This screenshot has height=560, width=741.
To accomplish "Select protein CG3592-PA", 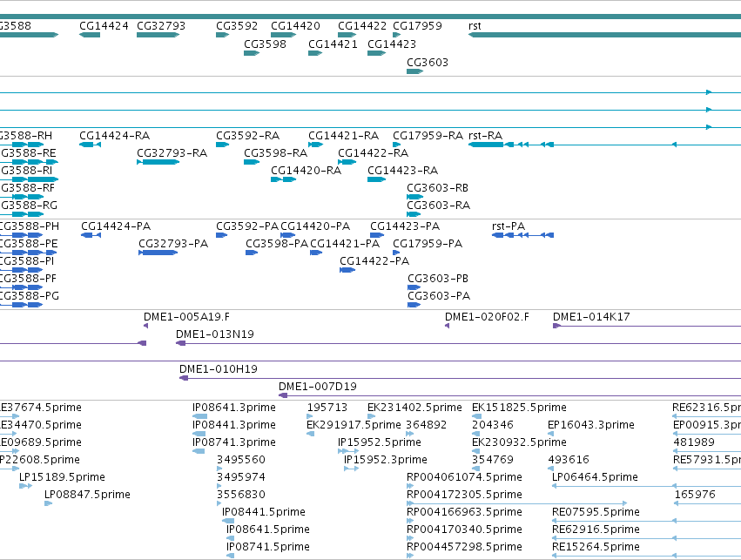I will (x=247, y=226).
